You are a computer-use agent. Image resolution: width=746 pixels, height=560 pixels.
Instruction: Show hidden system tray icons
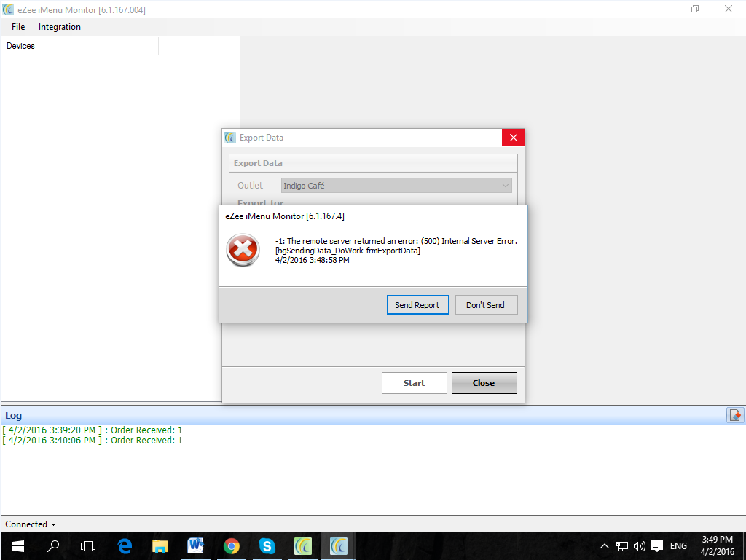(604, 546)
